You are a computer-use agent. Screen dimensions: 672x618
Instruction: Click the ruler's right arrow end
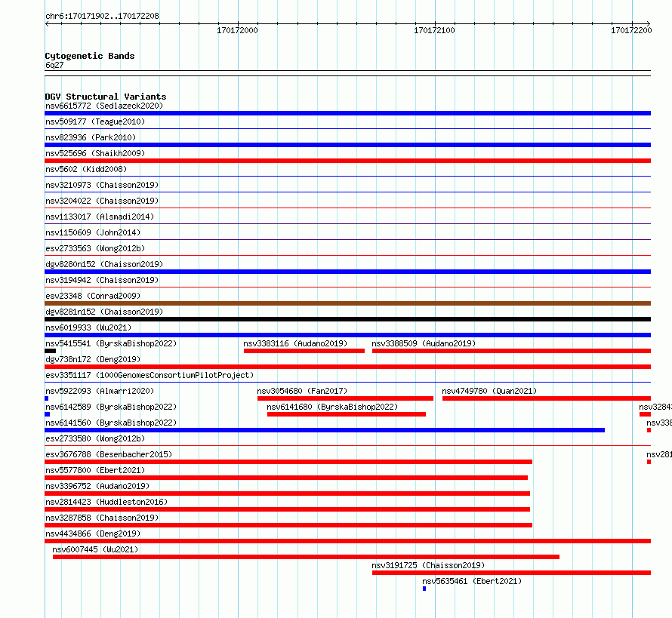[649, 24]
